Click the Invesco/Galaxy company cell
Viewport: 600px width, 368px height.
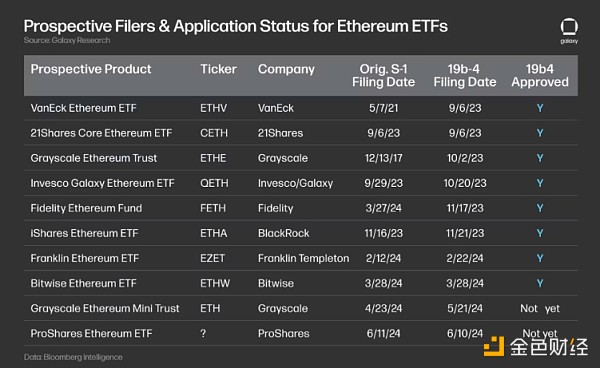pyautogui.click(x=295, y=183)
